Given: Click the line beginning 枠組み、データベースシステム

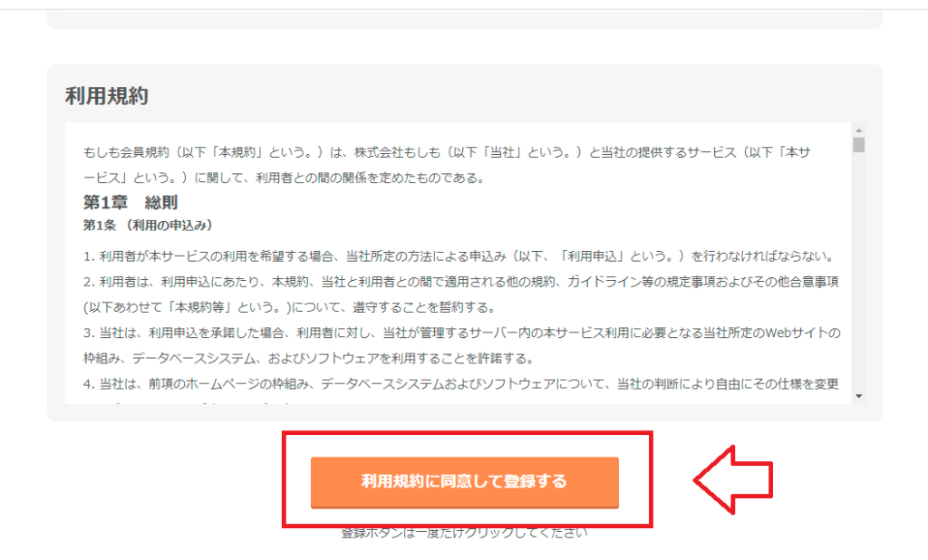Looking at the screenshot, I should [x=308, y=358].
